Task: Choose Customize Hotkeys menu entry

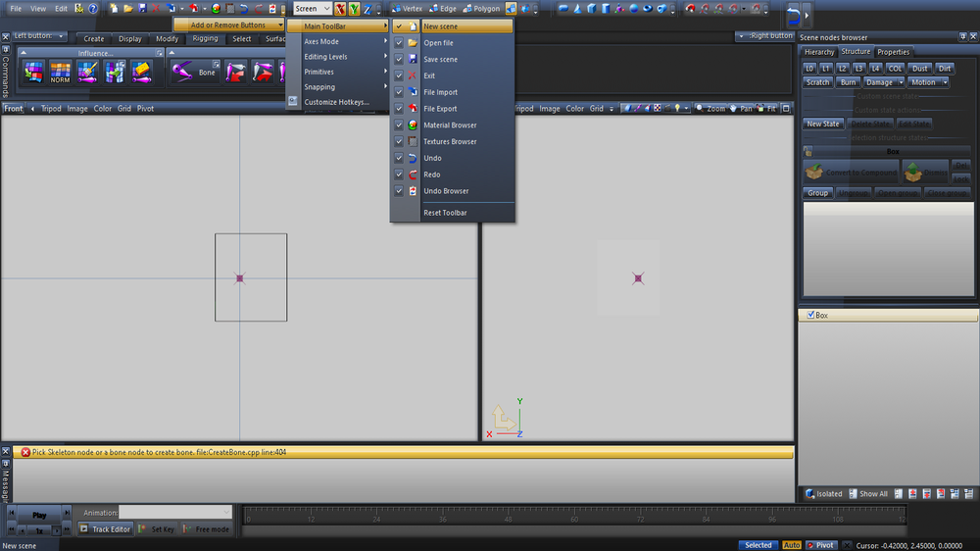Action: [x=336, y=102]
